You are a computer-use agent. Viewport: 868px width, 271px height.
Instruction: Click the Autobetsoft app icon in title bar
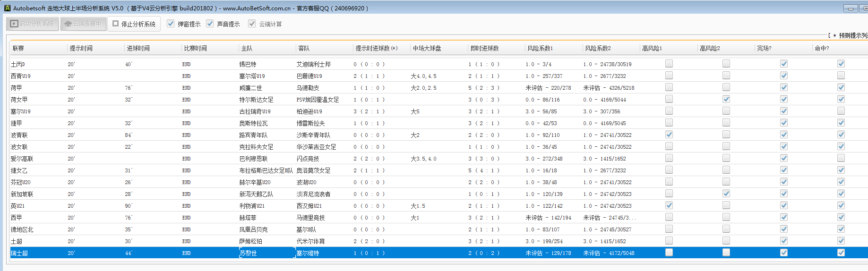[x=7, y=8]
